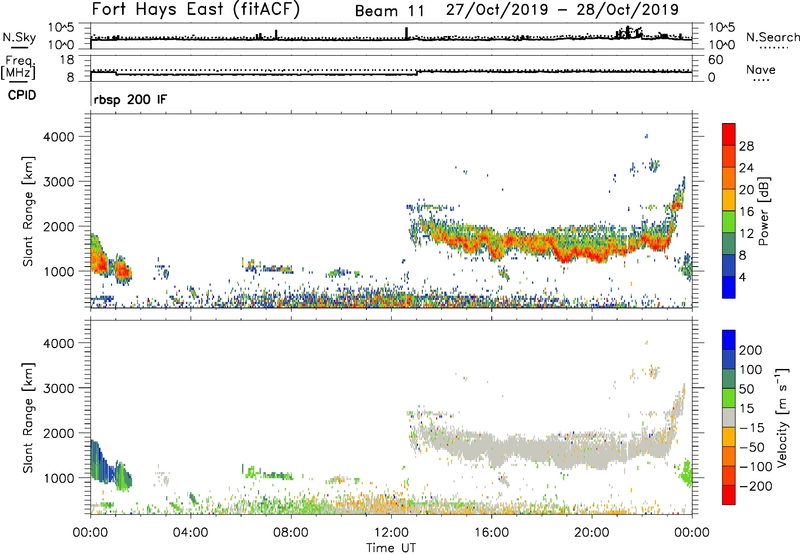The height and width of the screenshot is (554, 800).
Task: Click the '4000' tick in velocity panel
Action: tap(58, 343)
